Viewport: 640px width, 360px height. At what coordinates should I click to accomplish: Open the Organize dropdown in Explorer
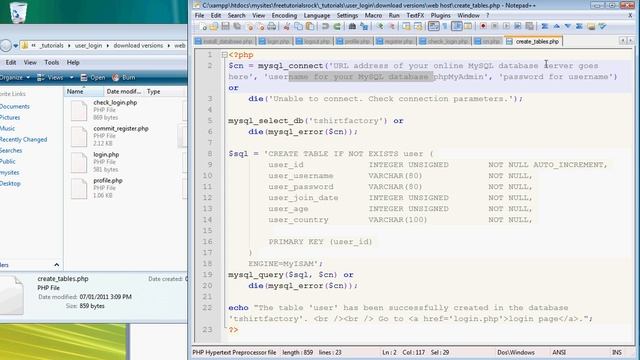pyautogui.click(x=15, y=78)
